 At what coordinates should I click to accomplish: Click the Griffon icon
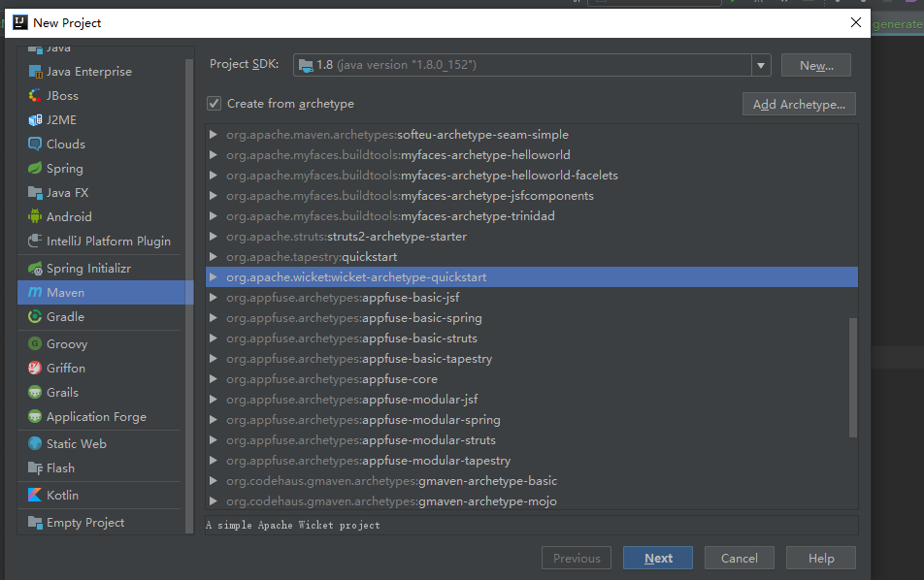click(x=35, y=368)
